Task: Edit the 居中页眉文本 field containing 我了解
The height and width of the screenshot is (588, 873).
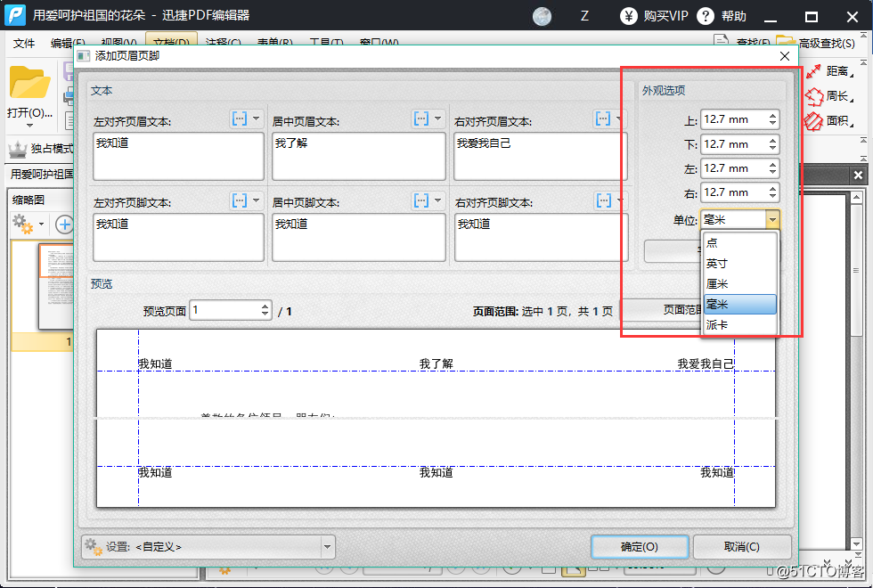Action: (x=358, y=156)
